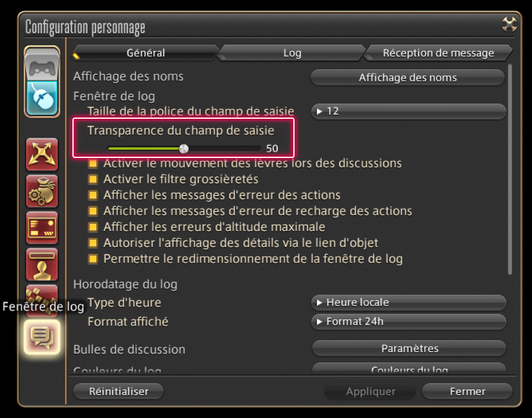
Task: Click the transparency slider handle
Action: point(183,148)
